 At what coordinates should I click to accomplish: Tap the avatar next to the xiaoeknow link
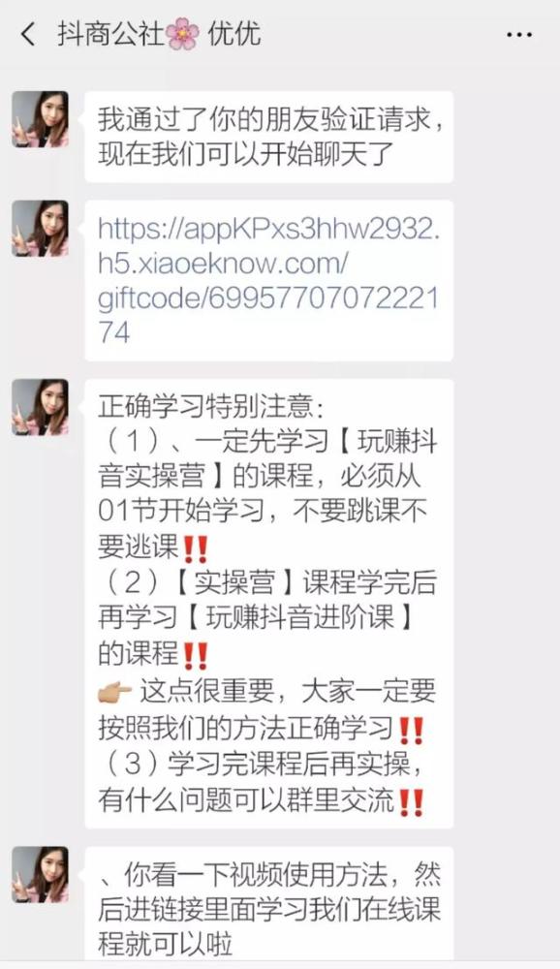pos(40,228)
